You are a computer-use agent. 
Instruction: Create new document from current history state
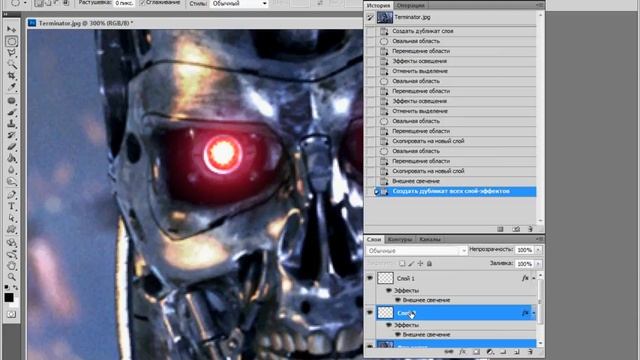pos(500,229)
